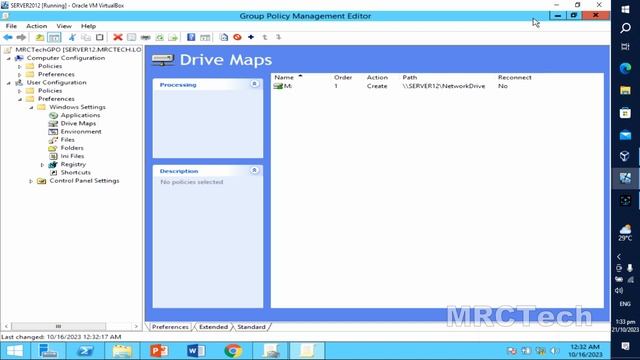Expand Policies under User Configuration

[x=20, y=91]
